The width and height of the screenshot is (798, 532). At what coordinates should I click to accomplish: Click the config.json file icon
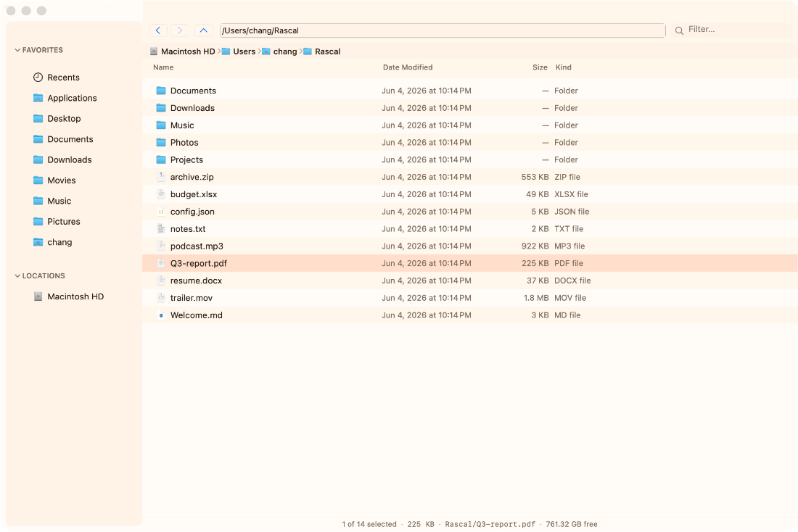tap(161, 212)
